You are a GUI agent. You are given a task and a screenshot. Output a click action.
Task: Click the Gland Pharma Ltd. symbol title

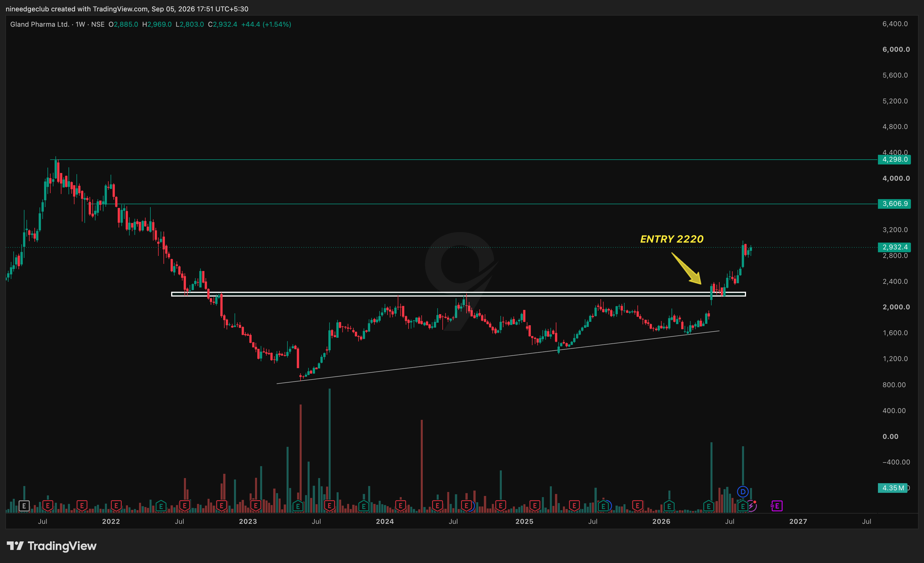pos(39,24)
